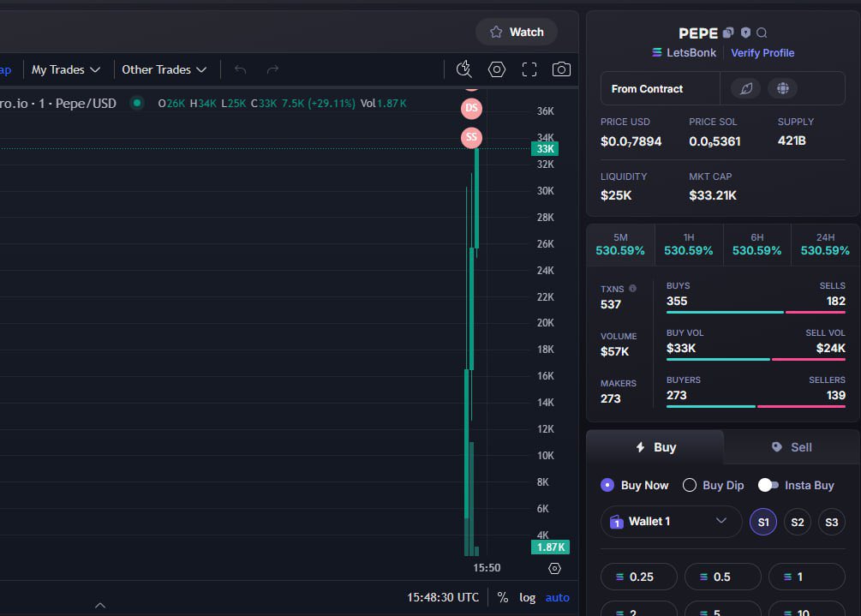
Task: Switch to the Sell tab
Action: click(x=792, y=447)
